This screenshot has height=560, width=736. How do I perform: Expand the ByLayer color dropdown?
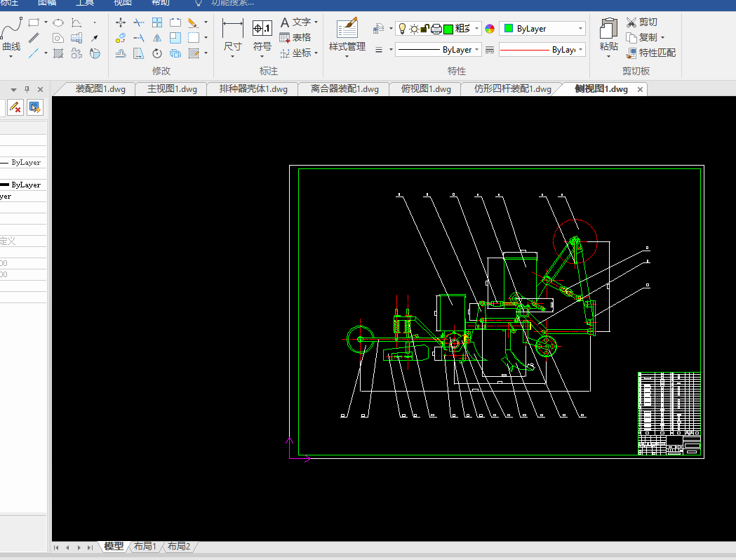[581, 29]
